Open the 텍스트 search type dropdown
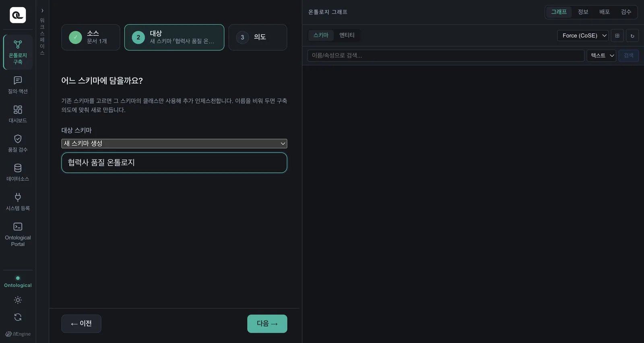Screen dimensions: 644x343 click(x=601, y=56)
